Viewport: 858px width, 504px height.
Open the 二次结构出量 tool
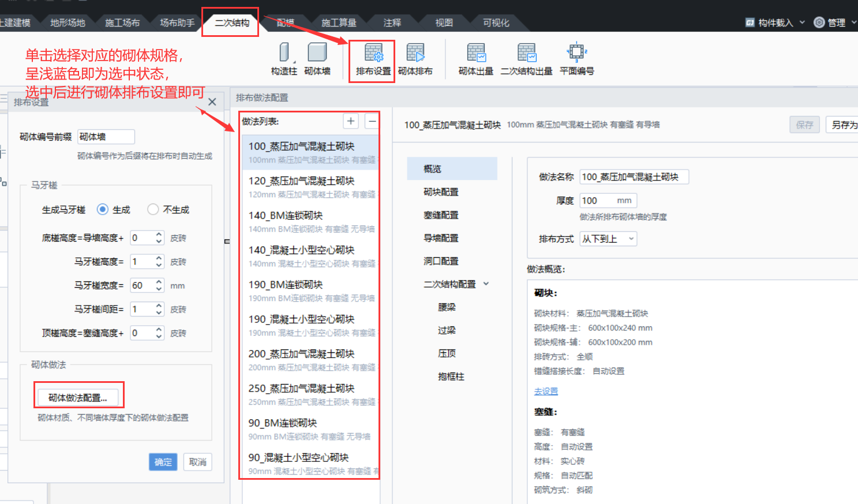pyautogui.click(x=526, y=60)
